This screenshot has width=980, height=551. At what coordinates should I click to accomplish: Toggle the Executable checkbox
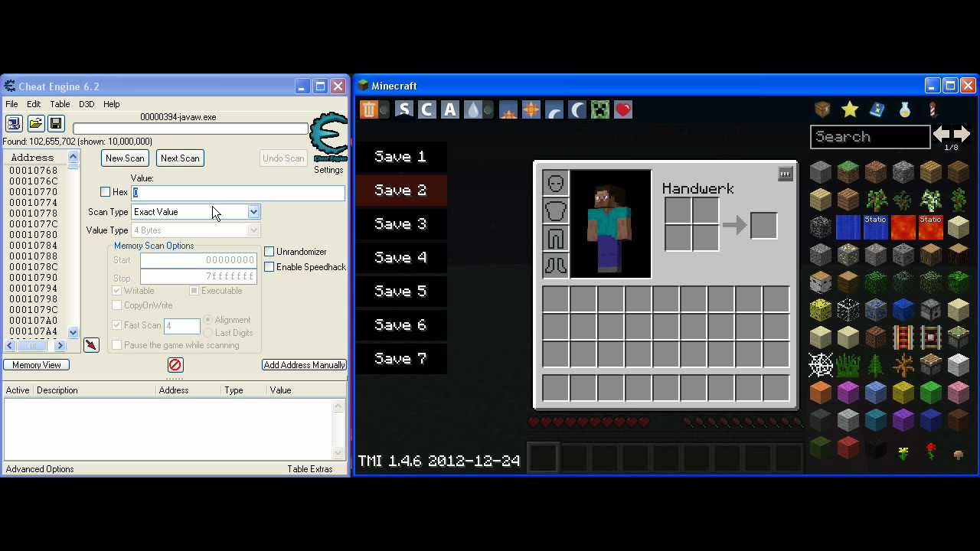coord(194,291)
